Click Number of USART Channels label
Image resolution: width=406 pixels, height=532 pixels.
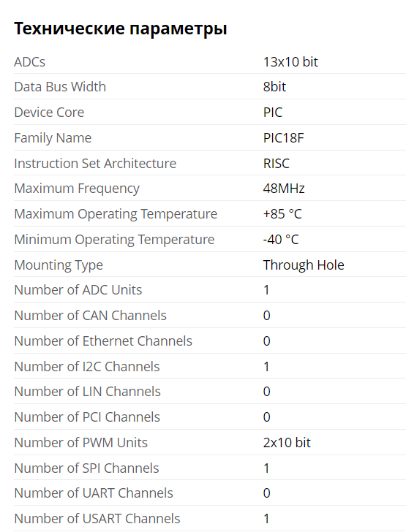tap(97, 518)
